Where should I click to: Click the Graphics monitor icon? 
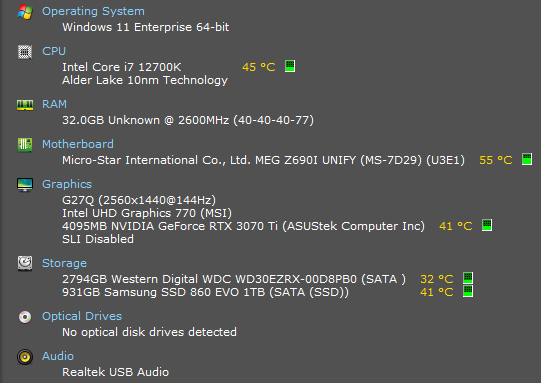(x=25, y=185)
